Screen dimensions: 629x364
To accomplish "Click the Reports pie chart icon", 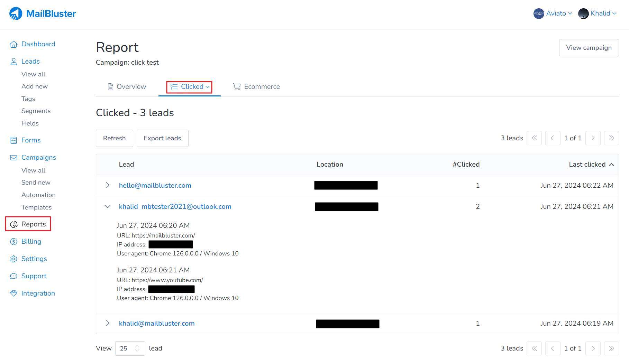I will click(14, 224).
